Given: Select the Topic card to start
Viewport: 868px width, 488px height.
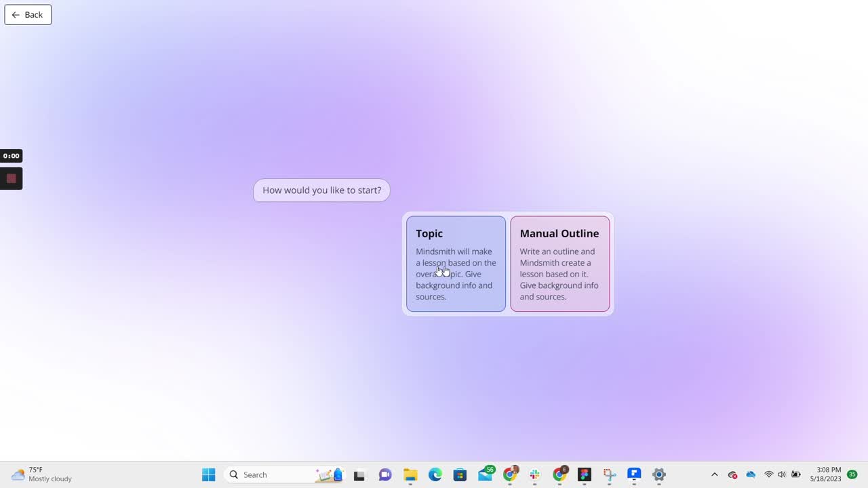Looking at the screenshot, I should pyautogui.click(x=456, y=264).
